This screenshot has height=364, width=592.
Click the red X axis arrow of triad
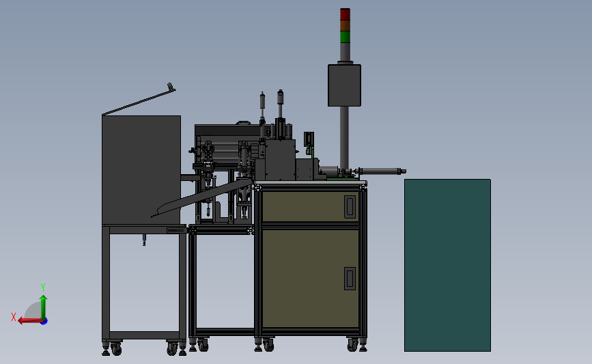tap(29, 321)
